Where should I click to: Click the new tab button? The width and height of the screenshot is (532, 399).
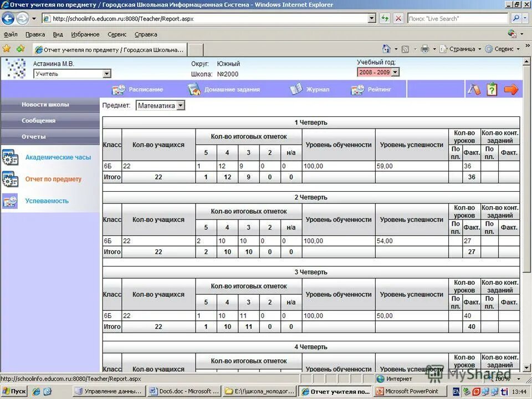point(196,50)
